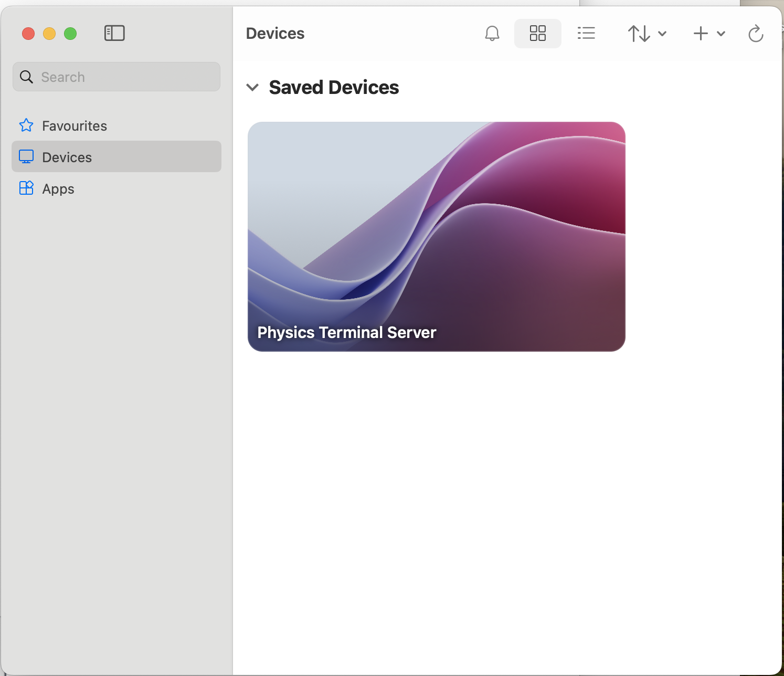Click the sort arrows icon
The height and width of the screenshot is (676, 784).
(639, 34)
